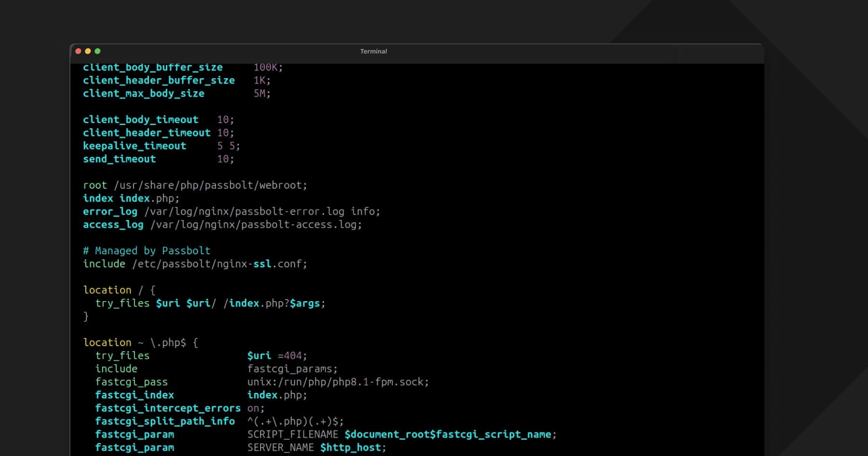Click the green maximize window button
This screenshot has width=868, height=456.
pyautogui.click(x=97, y=51)
